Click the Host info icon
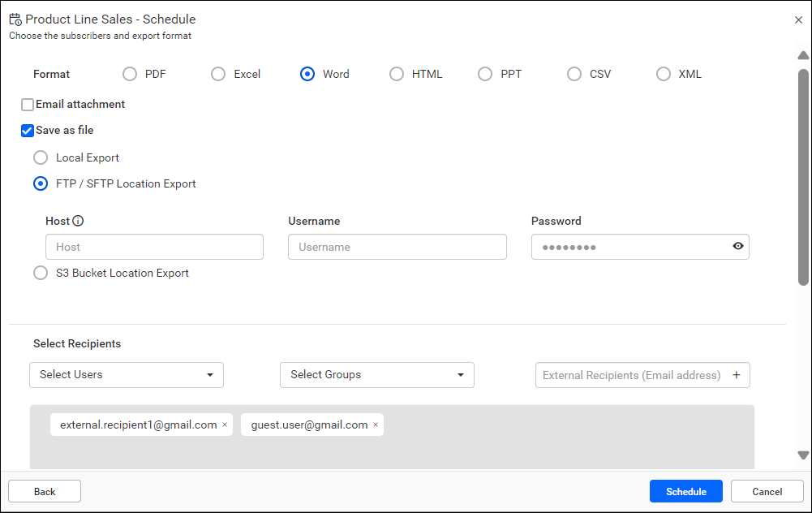 pyautogui.click(x=78, y=221)
